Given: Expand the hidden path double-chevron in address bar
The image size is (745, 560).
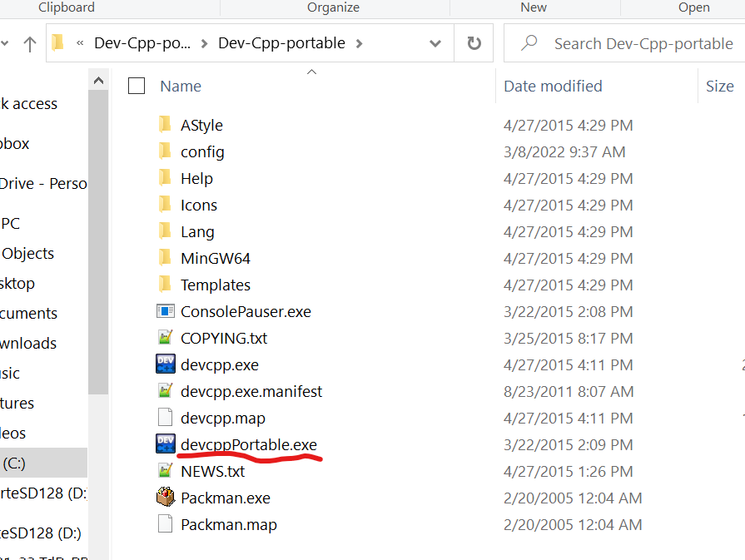Looking at the screenshot, I should point(81,43).
